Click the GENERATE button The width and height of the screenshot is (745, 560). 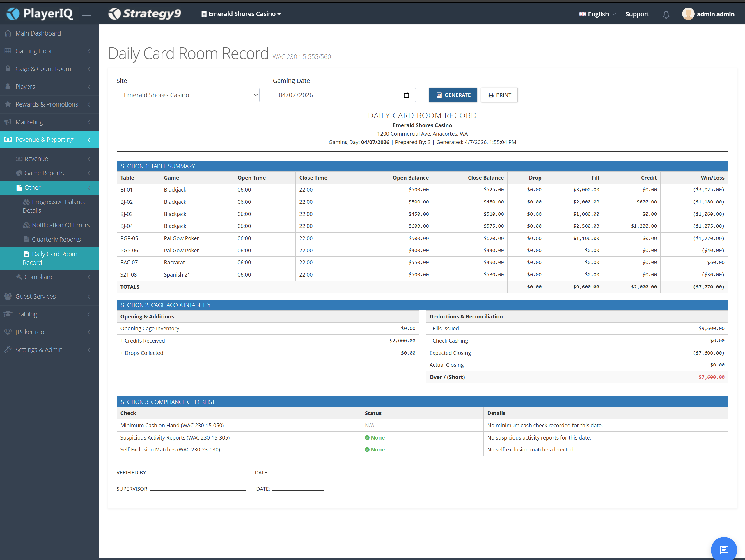(453, 95)
